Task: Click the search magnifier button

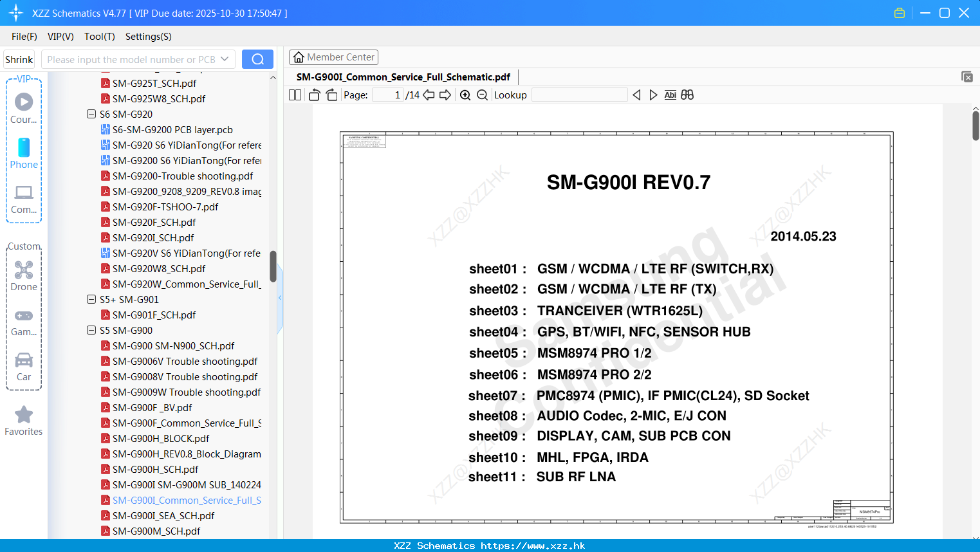Action: click(257, 59)
